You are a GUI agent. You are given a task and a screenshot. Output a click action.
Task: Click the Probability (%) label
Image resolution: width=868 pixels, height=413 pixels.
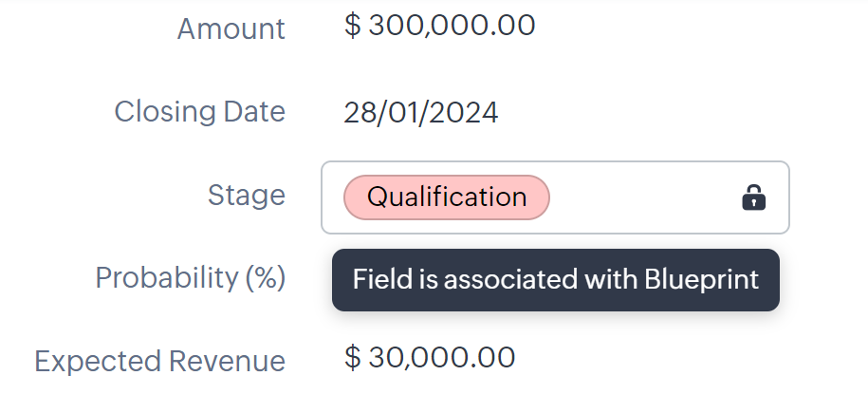click(190, 277)
